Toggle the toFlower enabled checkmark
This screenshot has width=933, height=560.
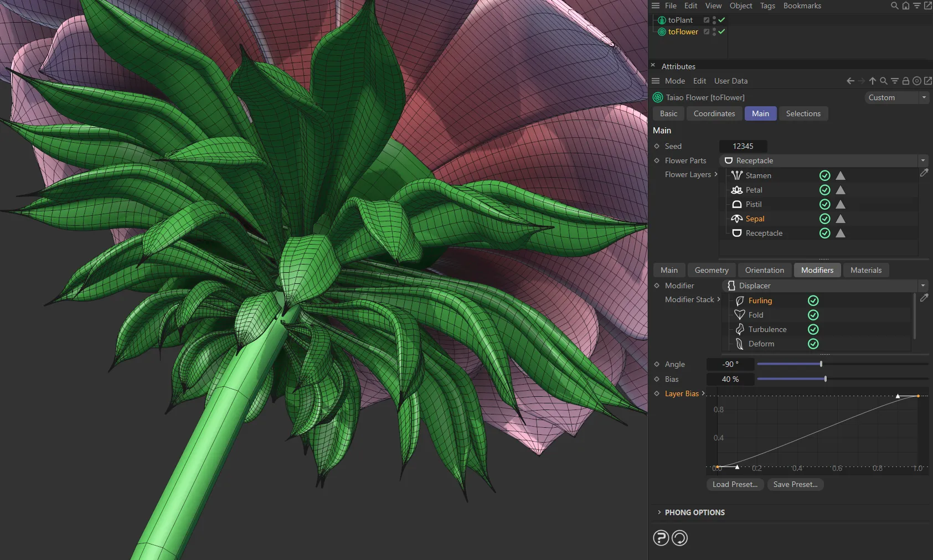pyautogui.click(x=720, y=32)
